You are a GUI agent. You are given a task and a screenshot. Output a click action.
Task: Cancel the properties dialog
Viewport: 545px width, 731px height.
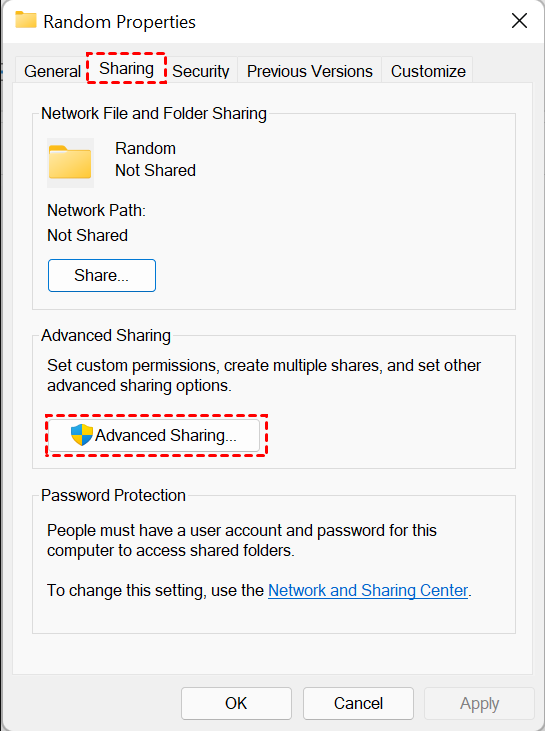click(x=358, y=703)
